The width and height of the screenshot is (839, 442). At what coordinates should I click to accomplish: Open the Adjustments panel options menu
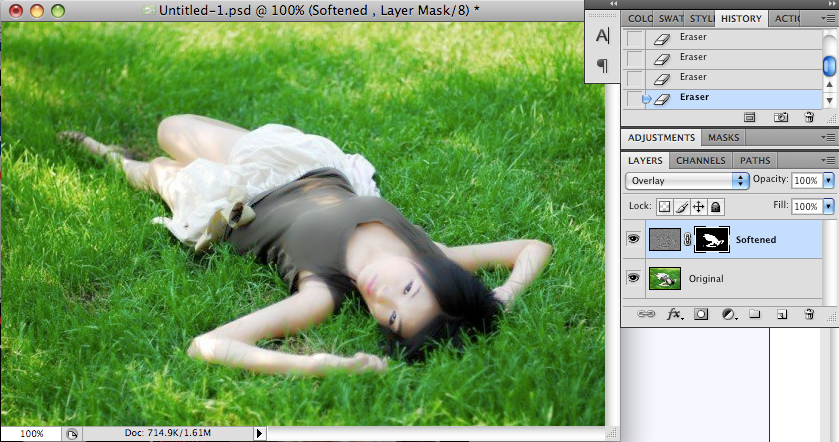pyautogui.click(x=827, y=138)
